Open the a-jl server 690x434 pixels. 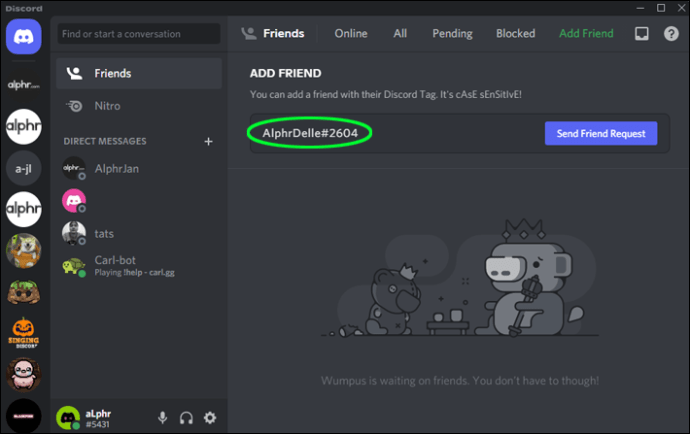pos(24,168)
